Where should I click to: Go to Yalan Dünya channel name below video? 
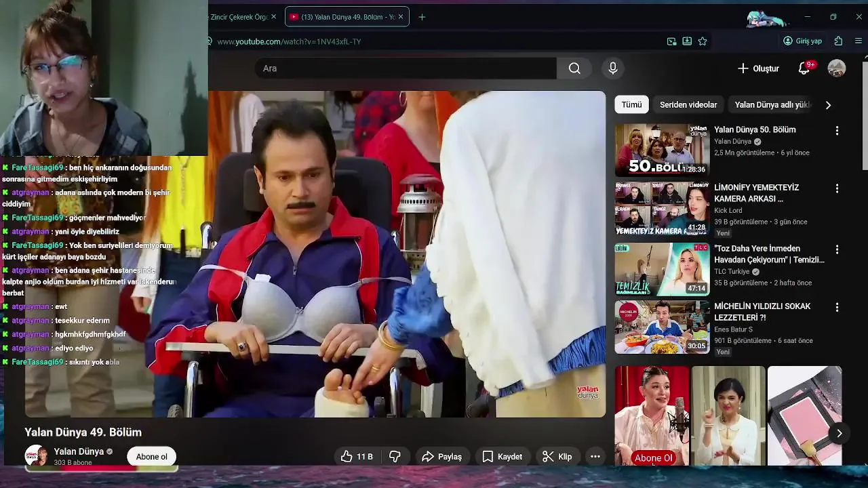point(79,451)
